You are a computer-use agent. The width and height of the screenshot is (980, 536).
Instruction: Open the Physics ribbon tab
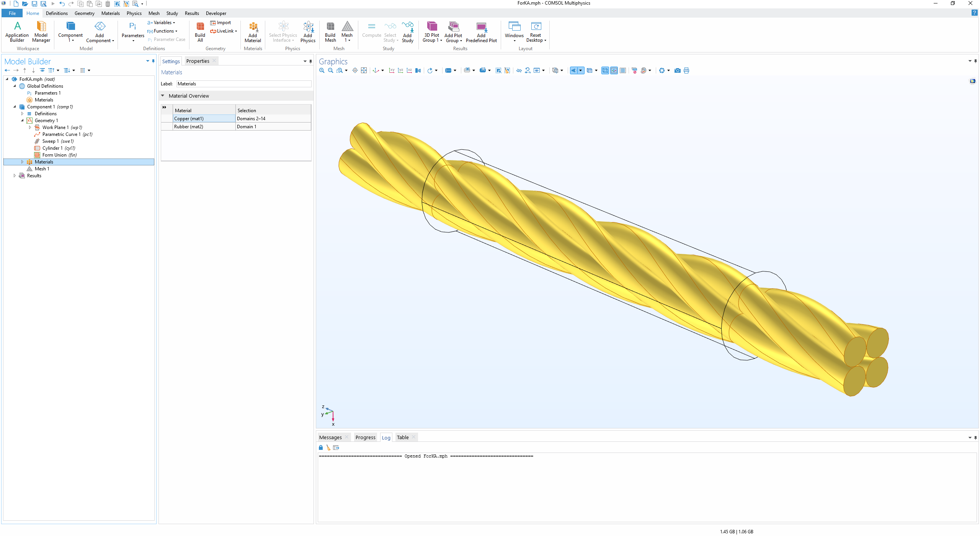(x=134, y=13)
